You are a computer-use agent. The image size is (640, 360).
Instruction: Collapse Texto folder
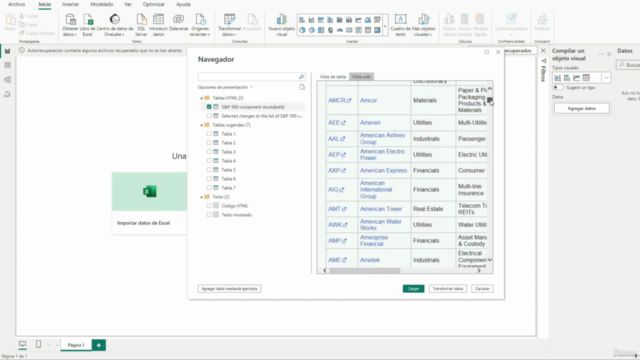point(201,197)
